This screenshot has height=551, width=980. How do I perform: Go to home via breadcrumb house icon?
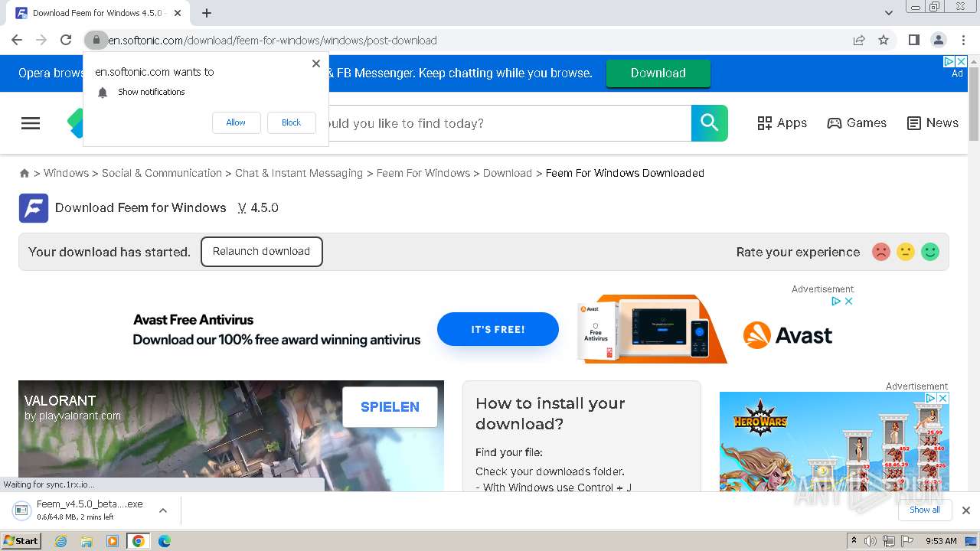24,174
